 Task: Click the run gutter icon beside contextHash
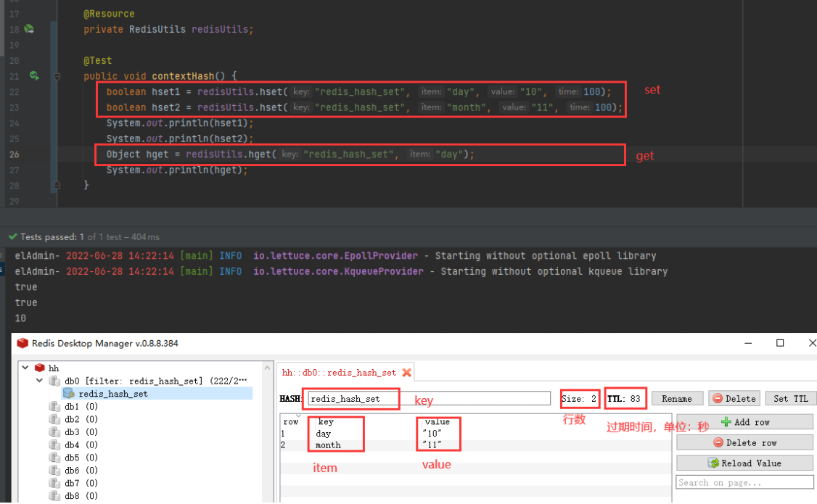tap(34, 76)
